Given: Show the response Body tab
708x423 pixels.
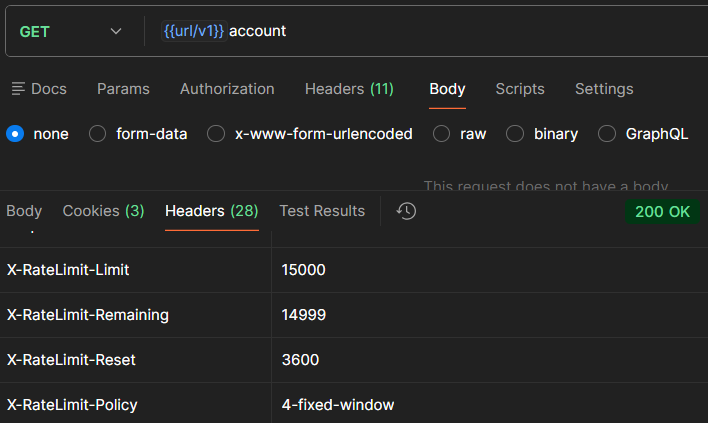Looking at the screenshot, I should tap(24, 211).
